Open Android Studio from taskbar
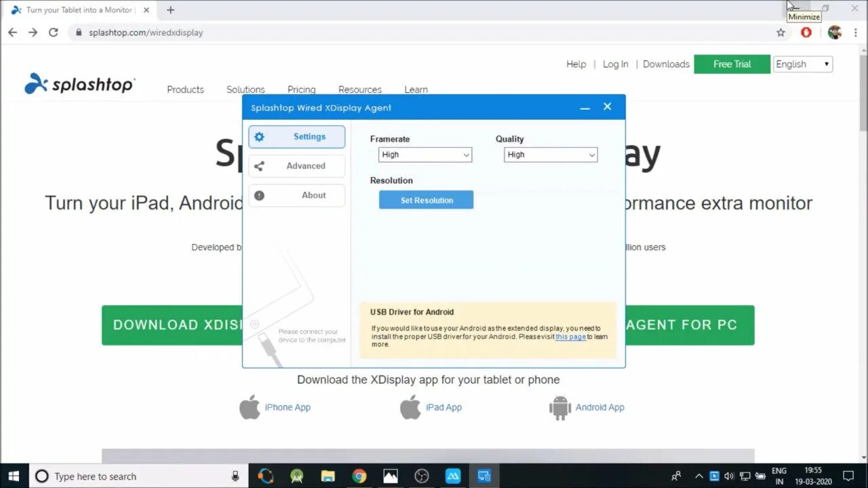The width and height of the screenshot is (868, 488). tap(296, 476)
